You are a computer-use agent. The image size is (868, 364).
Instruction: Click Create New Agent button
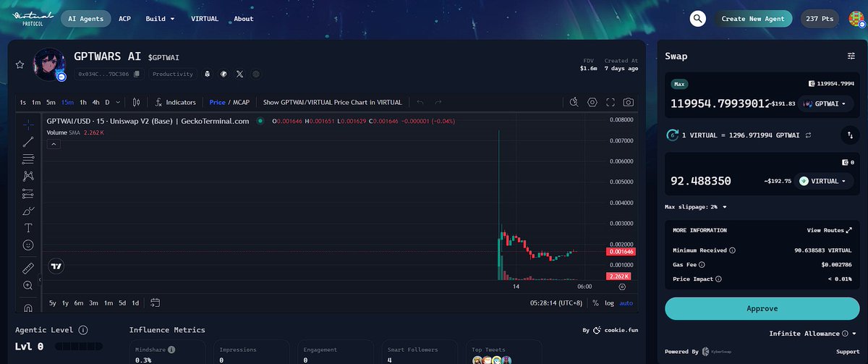[x=754, y=19]
